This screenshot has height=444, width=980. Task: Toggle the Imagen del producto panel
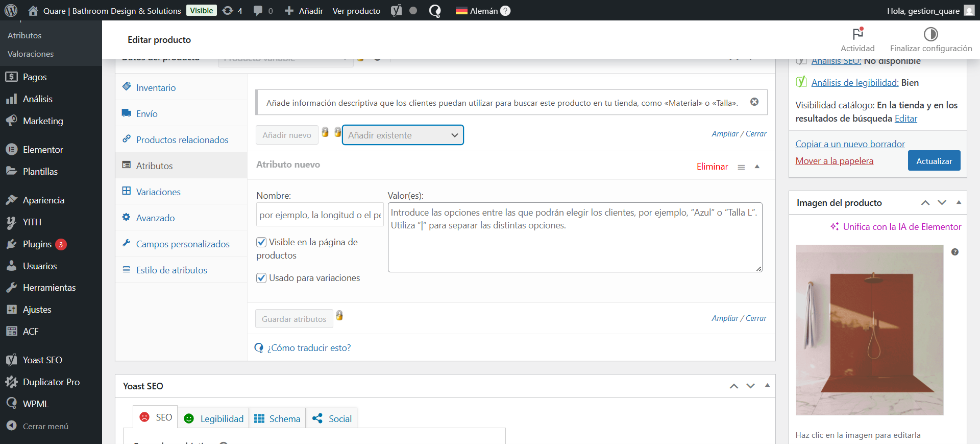(x=959, y=202)
